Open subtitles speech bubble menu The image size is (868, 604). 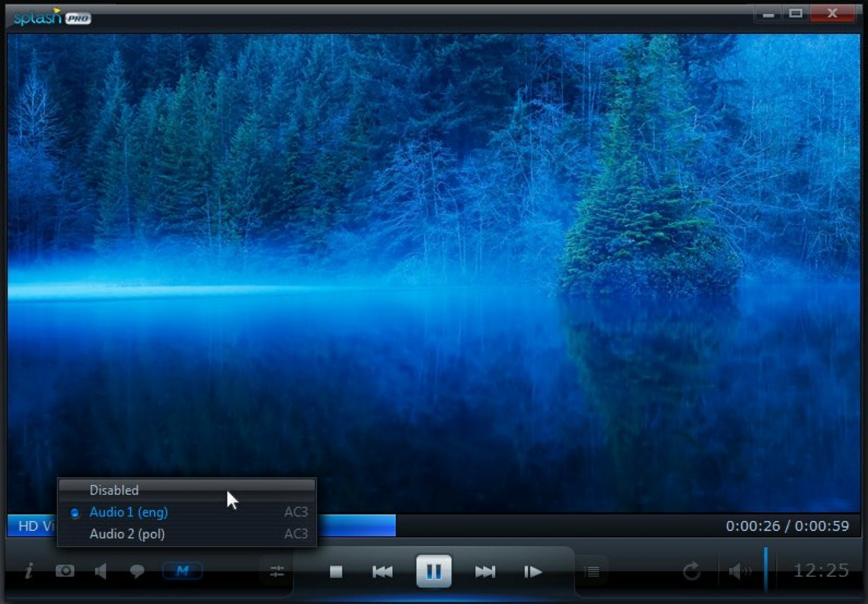click(x=137, y=571)
